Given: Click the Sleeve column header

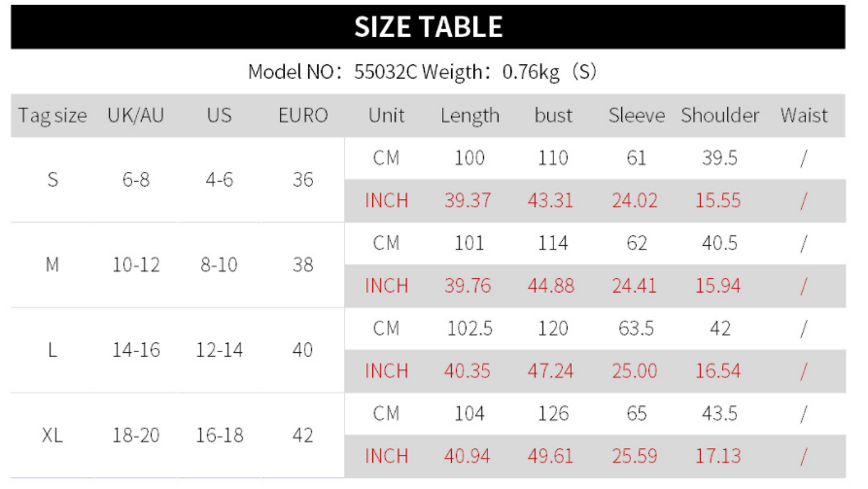Looking at the screenshot, I should pyautogui.click(x=637, y=116).
